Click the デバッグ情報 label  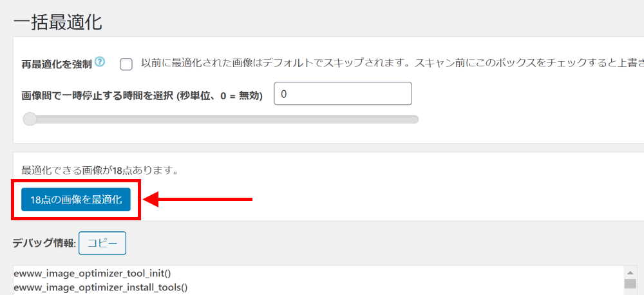click(x=44, y=243)
